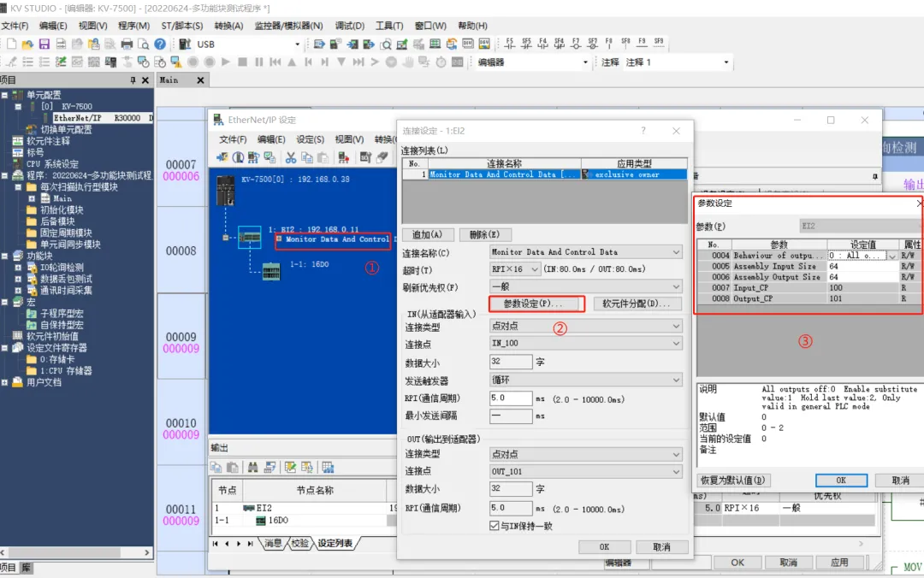Insert F7 output coil from ladder toolbar
The width and height of the screenshot is (924, 578).
(x=576, y=43)
